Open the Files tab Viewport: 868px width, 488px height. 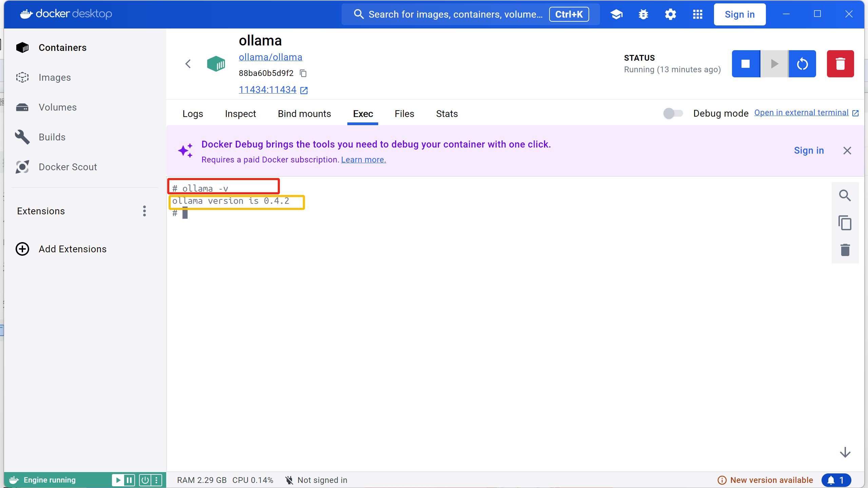coord(404,114)
